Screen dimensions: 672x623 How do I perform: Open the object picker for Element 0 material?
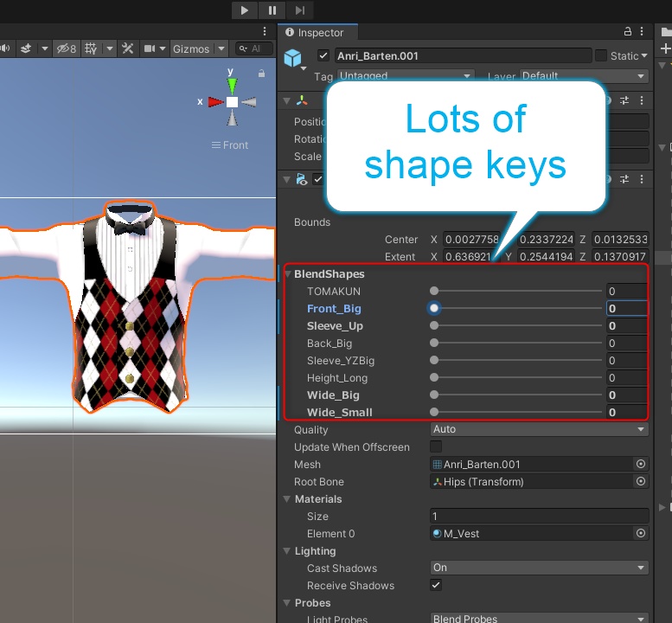pos(641,534)
